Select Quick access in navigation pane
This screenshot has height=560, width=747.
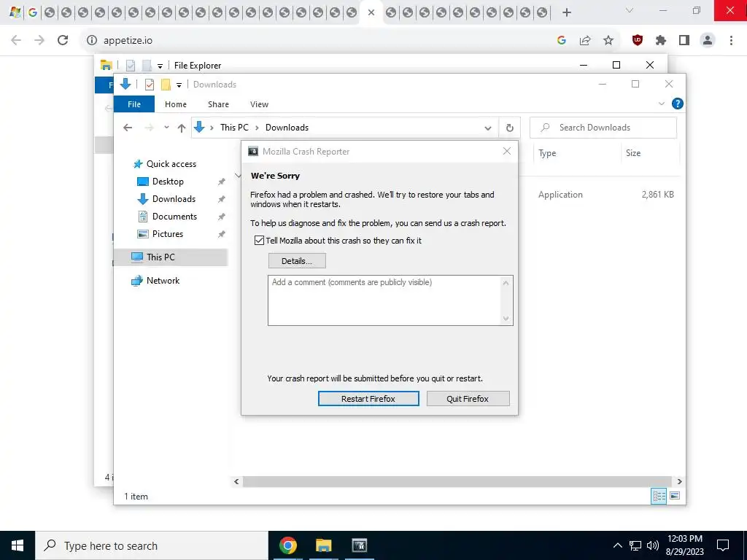[x=171, y=164]
